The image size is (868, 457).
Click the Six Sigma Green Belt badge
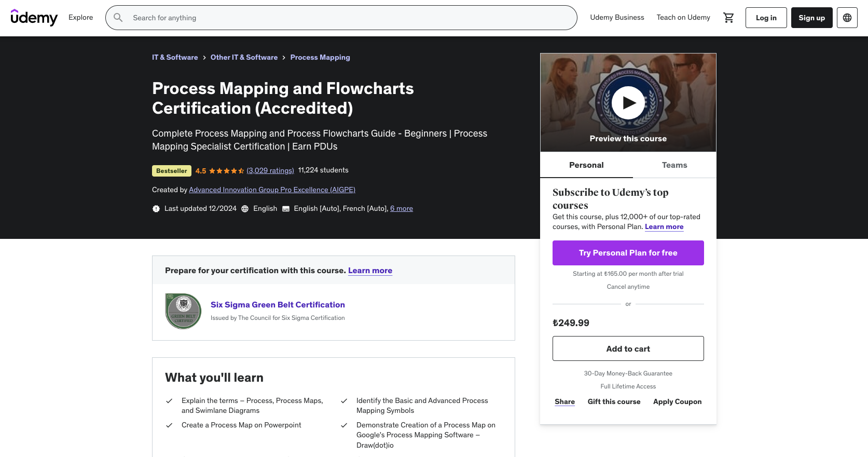pyautogui.click(x=183, y=311)
